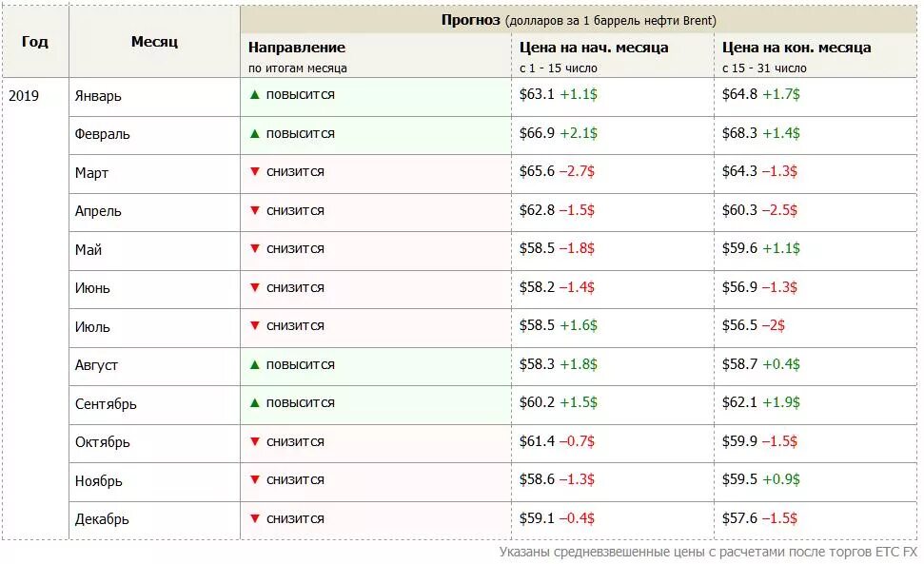Click the red down arrow in Май row
The height and width of the screenshot is (564, 924).
coord(254,249)
